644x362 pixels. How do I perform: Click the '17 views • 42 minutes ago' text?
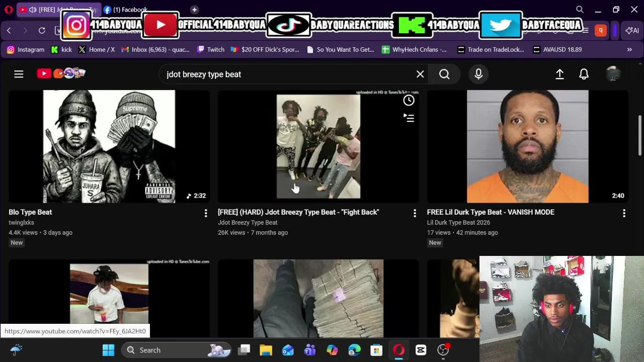click(x=462, y=233)
